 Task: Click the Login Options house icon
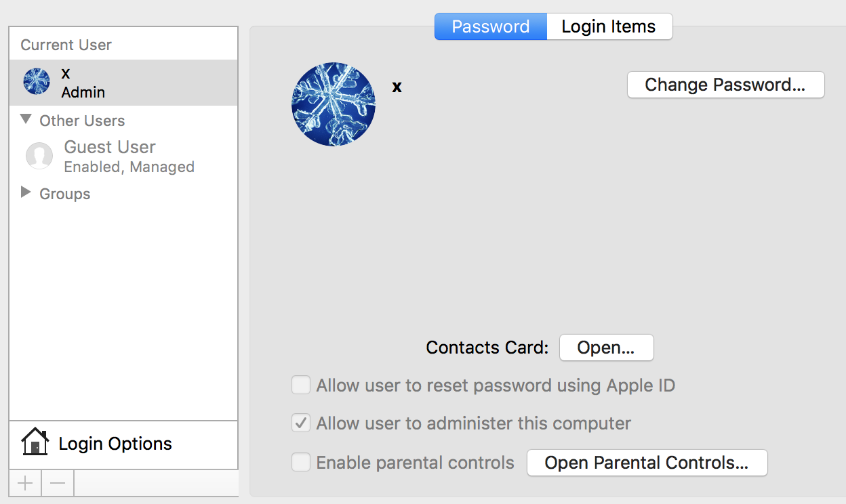pos(35,443)
